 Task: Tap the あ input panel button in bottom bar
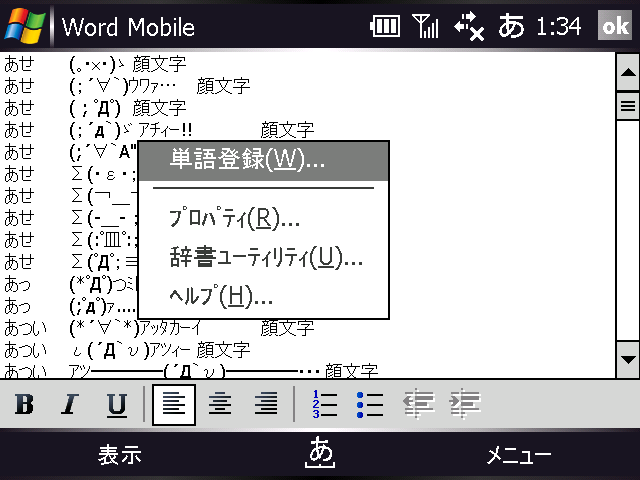point(320,452)
